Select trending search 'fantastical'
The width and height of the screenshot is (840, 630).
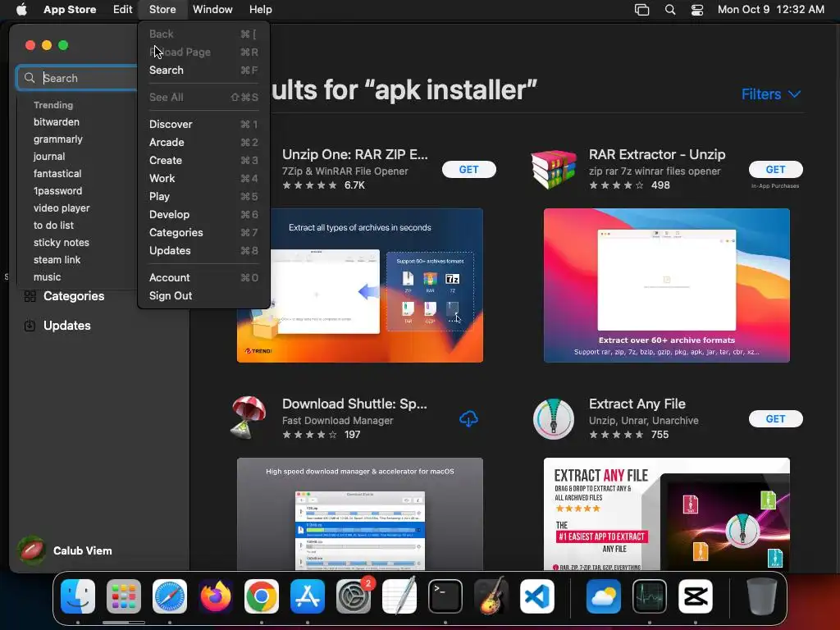pos(57,174)
